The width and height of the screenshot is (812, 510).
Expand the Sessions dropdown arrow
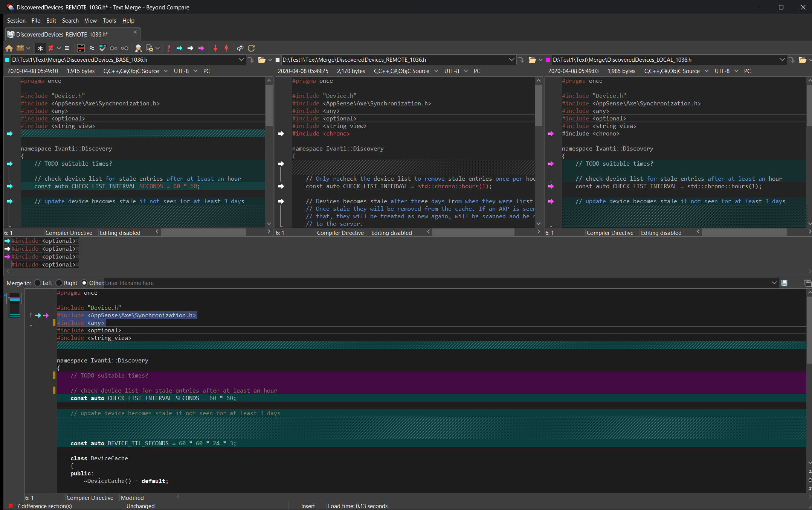coord(28,48)
